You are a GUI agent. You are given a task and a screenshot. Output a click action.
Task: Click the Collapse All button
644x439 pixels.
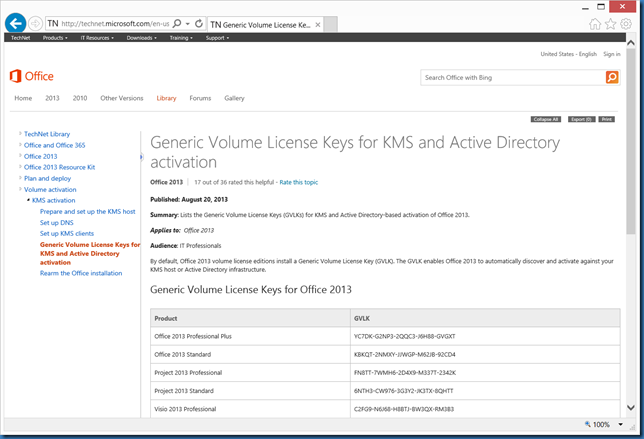pyautogui.click(x=546, y=119)
